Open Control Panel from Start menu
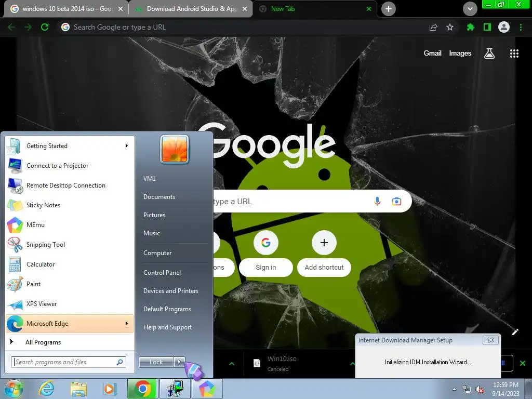The width and height of the screenshot is (532, 399). [162, 273]
